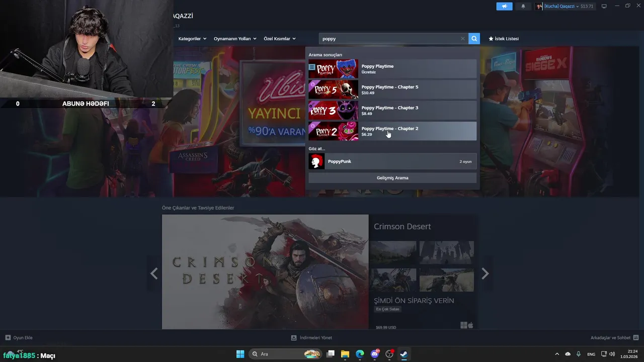Open the Poppy Playtime - Chapter 3 result
The image size is (644, 362).
click(392, 110)
